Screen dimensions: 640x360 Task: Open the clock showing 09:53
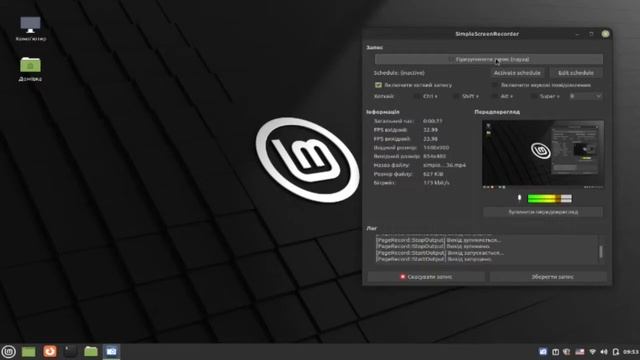point(631,352)
